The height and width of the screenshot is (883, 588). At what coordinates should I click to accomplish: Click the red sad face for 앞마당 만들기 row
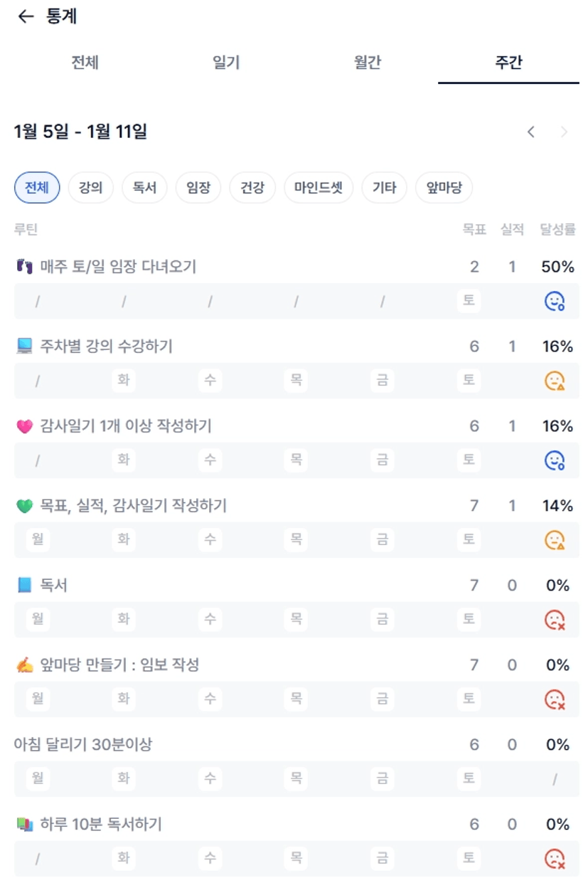554,699
